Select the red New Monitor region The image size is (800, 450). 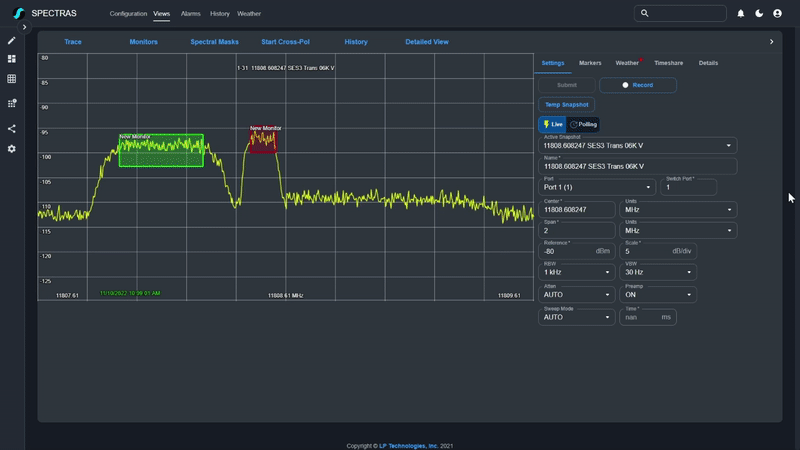(263, 141)
